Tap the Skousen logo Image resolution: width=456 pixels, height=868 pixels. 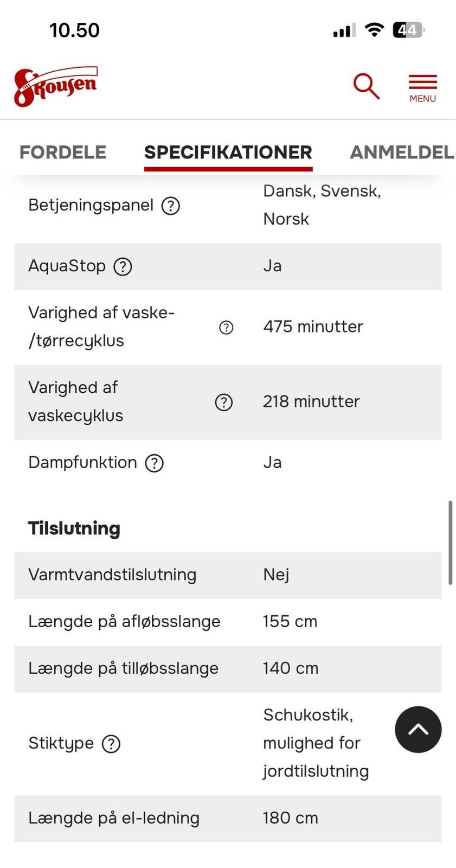point(56,86)
